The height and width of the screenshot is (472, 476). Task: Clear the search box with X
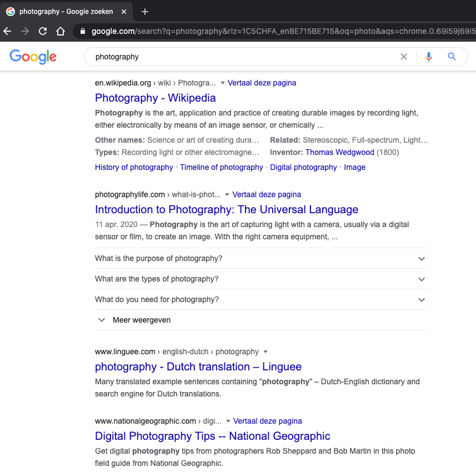404,57
